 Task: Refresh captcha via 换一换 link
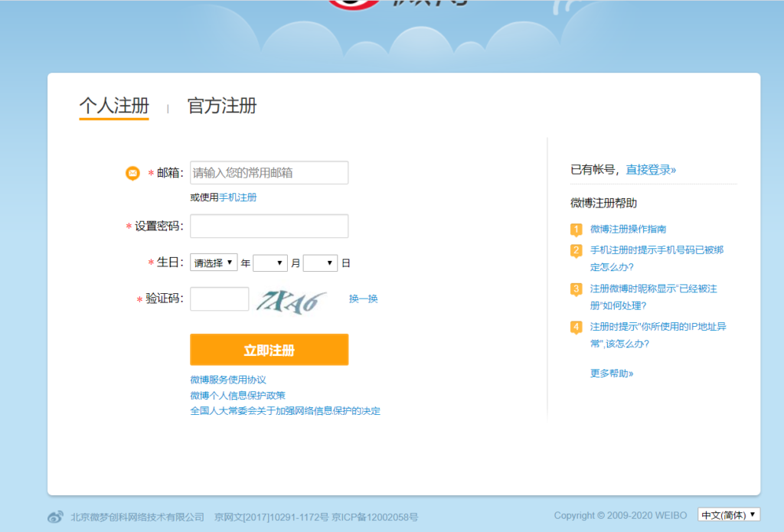(x=364, y=299)
